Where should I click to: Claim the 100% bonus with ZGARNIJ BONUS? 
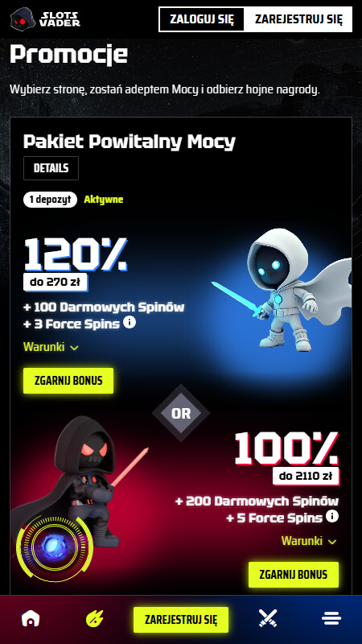[294, 575]
